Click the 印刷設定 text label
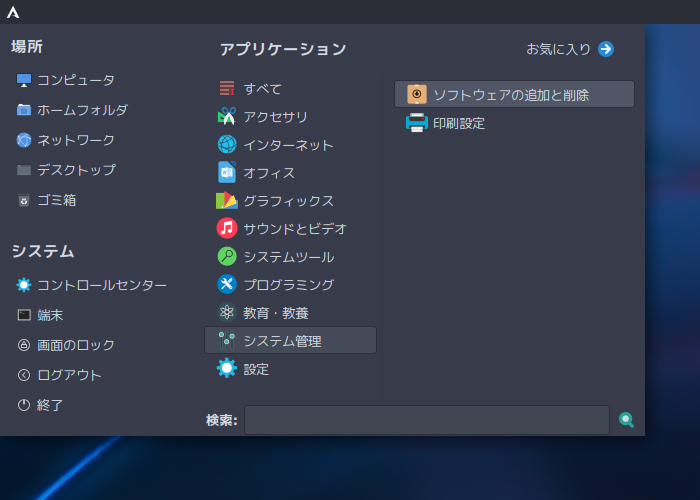700x500 pixels. (459, 123)
